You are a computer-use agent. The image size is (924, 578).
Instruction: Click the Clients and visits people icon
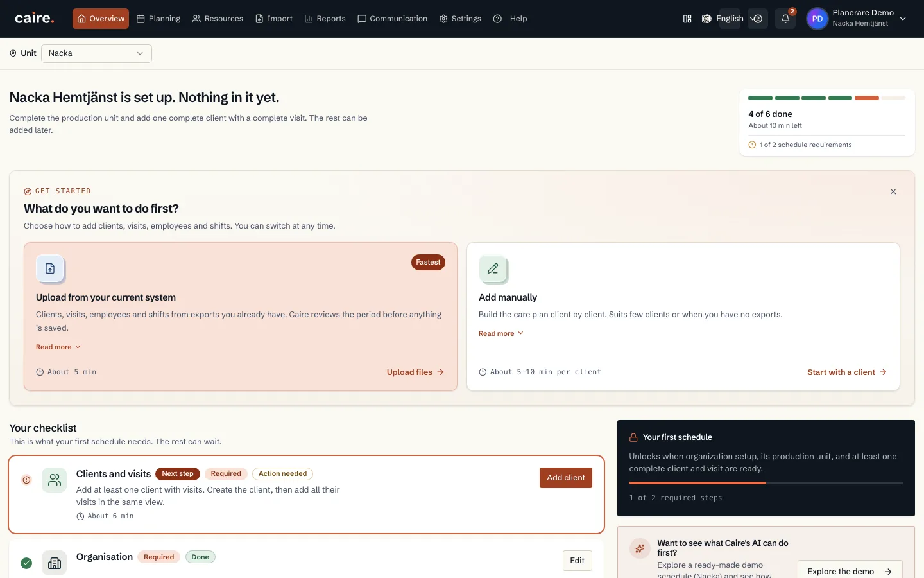[x=55, y=480]
